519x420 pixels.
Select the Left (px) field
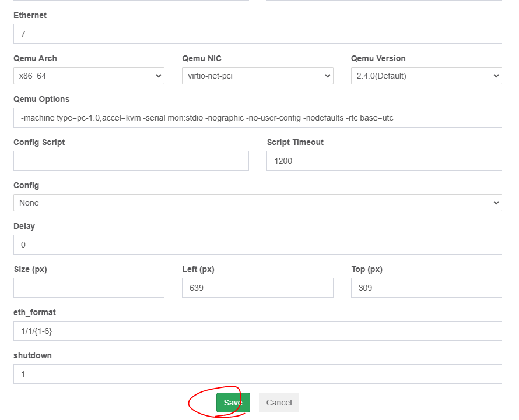pos(258,288)
